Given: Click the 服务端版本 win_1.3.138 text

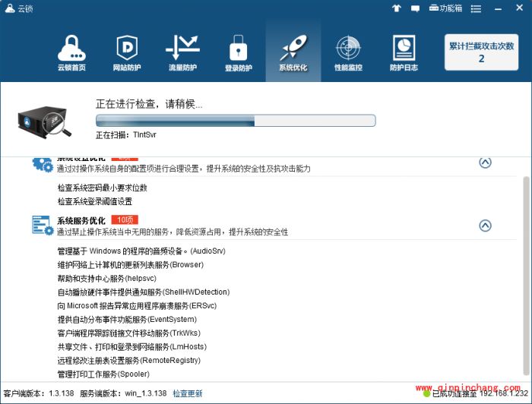Looking at the screenshot, I should pyautogui.click(x=123, y=393).
